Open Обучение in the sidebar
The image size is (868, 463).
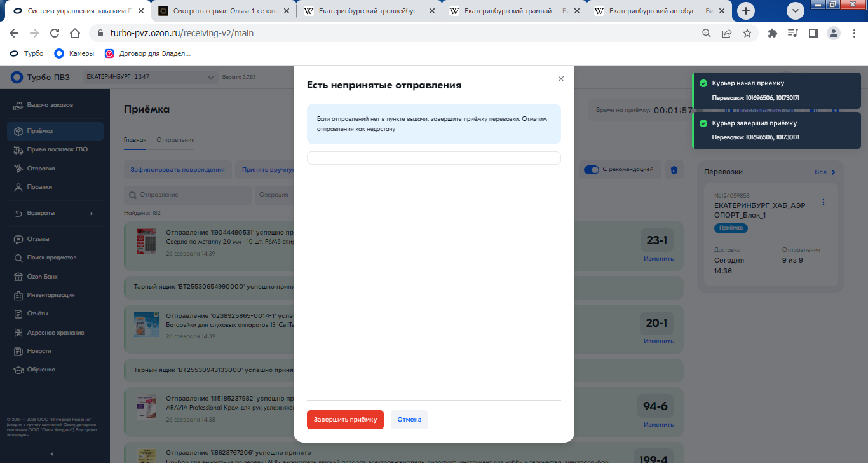55,370
